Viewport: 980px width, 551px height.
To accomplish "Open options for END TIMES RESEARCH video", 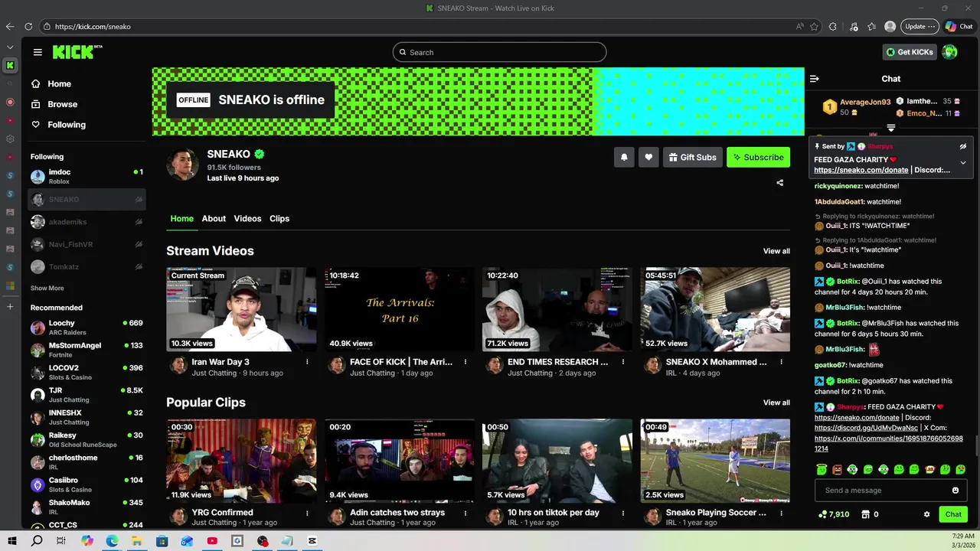I will (622, 362).
